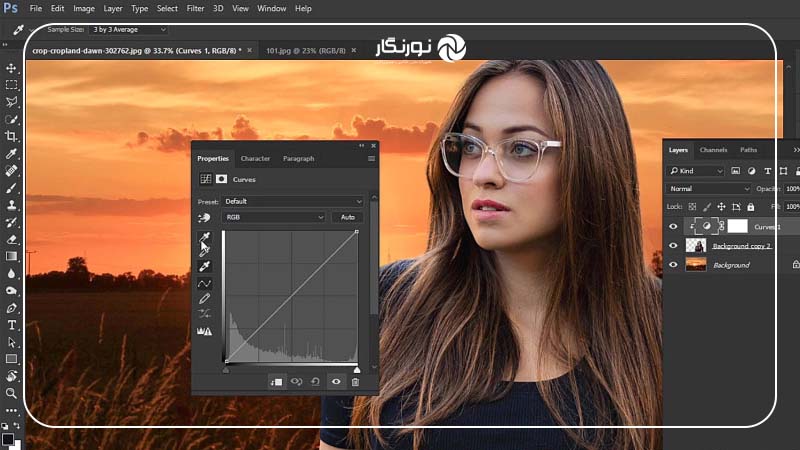Click the Auto button in Curves

coord(348,217)
